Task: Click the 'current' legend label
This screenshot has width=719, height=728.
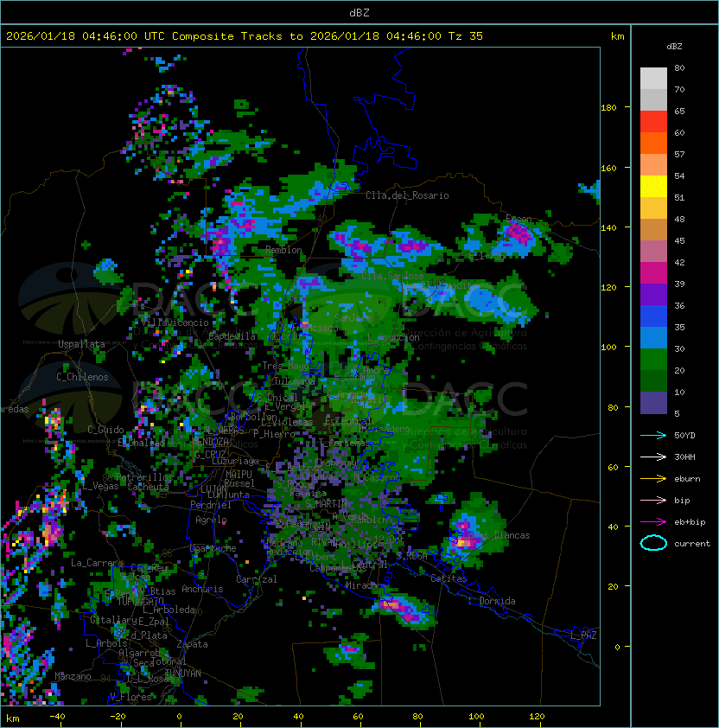Action: 692,544
